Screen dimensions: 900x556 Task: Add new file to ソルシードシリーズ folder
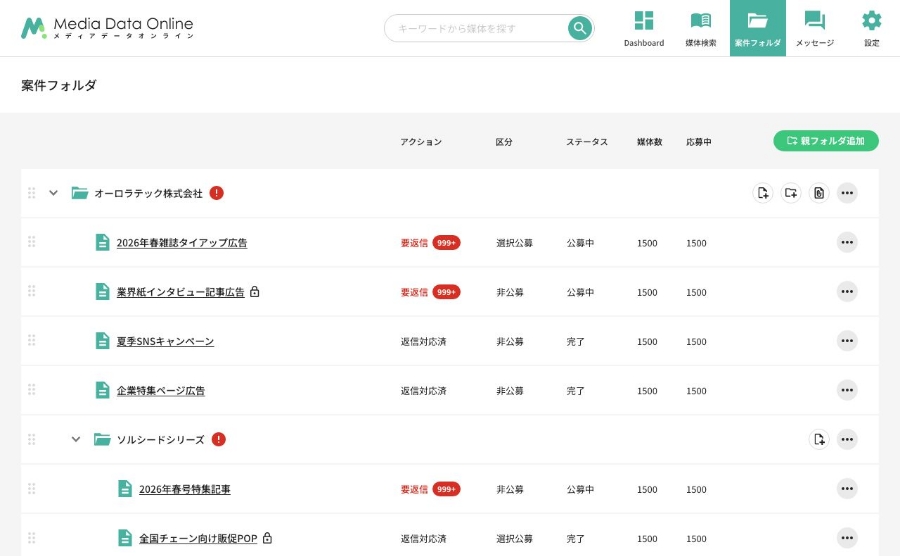[819, 439]
